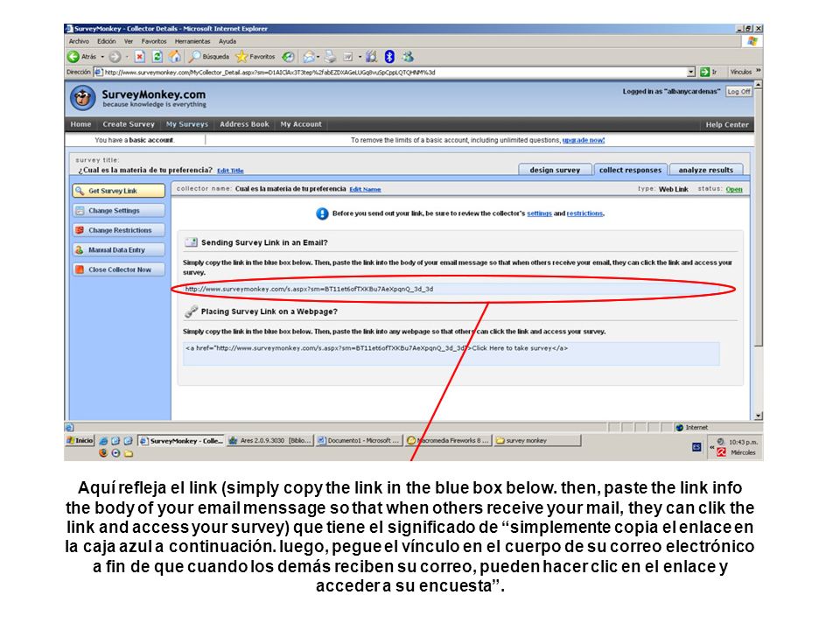840x630 pixels.
Task: Click the Open status link
Action: tap(734, 189)
